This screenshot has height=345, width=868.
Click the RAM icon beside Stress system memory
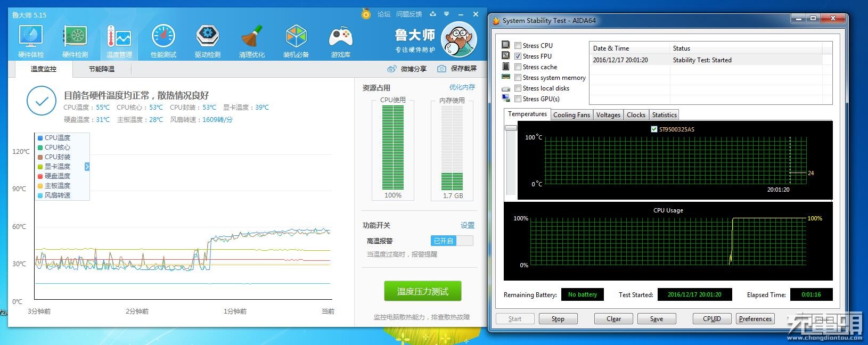pos(506,77)
